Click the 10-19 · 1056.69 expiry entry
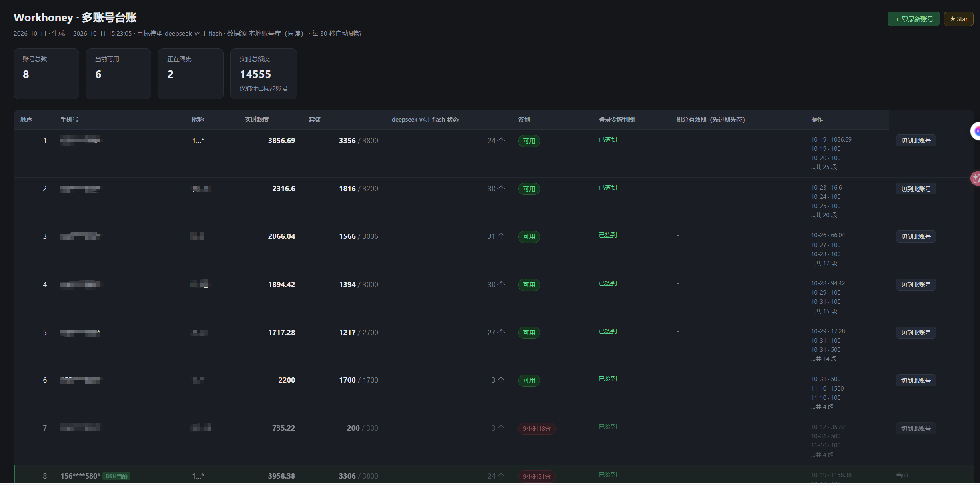The image size is (980, 485). [831, 140]
